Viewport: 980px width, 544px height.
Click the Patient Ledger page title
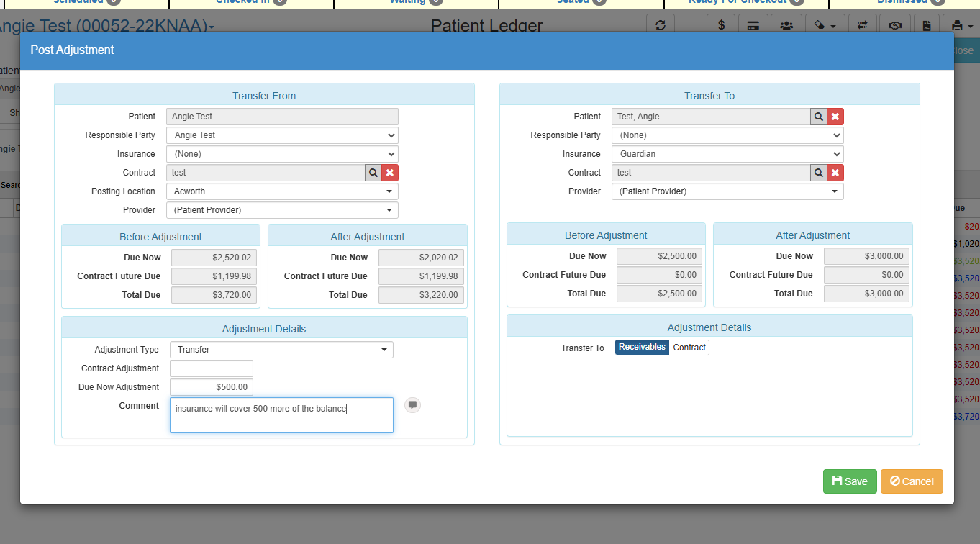pos(487,27)
